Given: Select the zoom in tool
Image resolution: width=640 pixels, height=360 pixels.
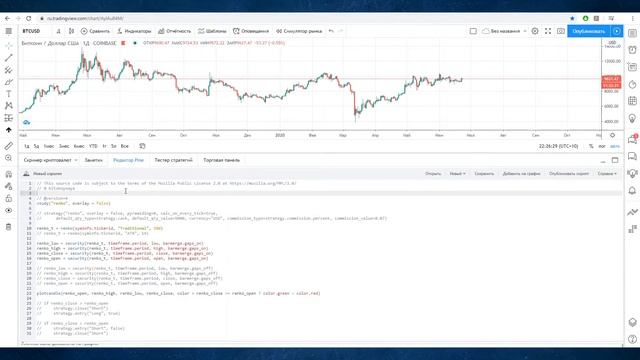Looking at the screenshot, I should [x=8, y=158].
